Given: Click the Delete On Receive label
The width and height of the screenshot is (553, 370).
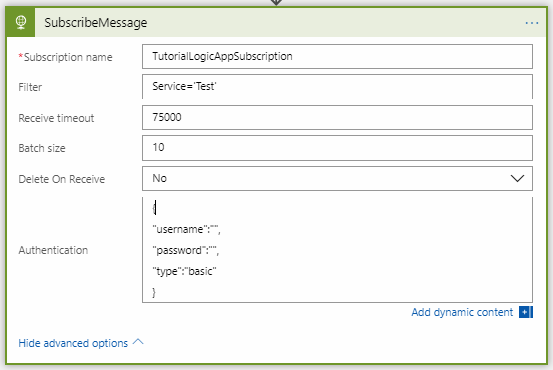Looking at the screenshot, I should coord(62,179).
